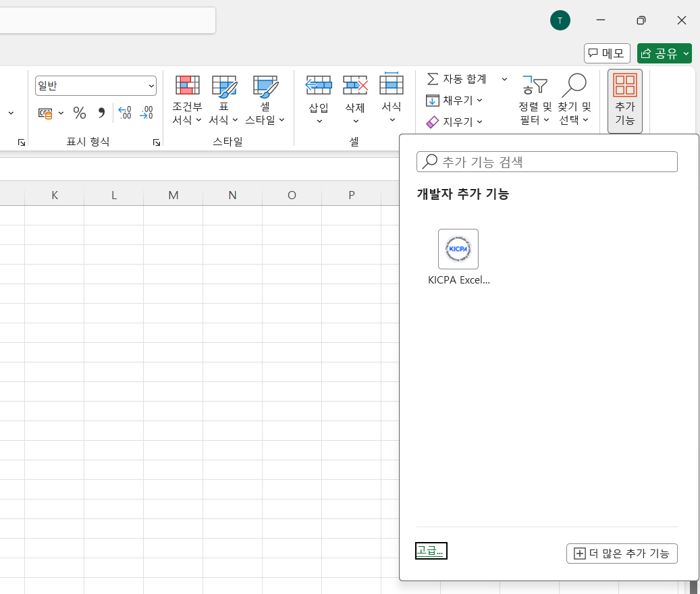Viewport: 700px width, 594px height.
Task: Click the Delete cells (삭제) icon
Action: pos(355,85)
